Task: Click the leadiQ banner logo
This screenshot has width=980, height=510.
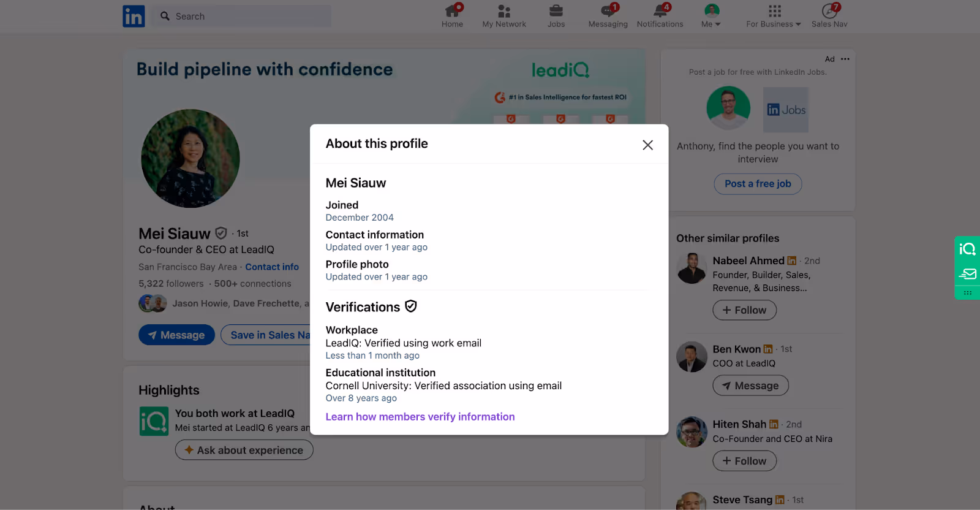Action: (560, 70)
